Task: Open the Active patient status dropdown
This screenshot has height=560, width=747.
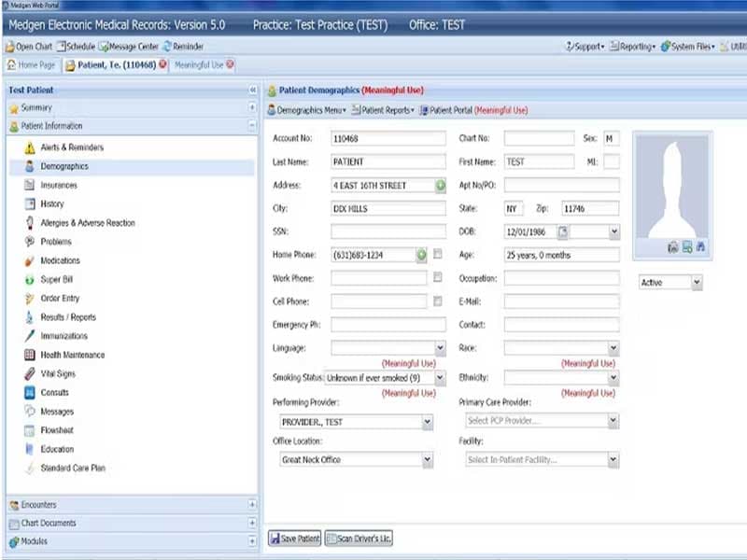Action: (x=696, y=283)
